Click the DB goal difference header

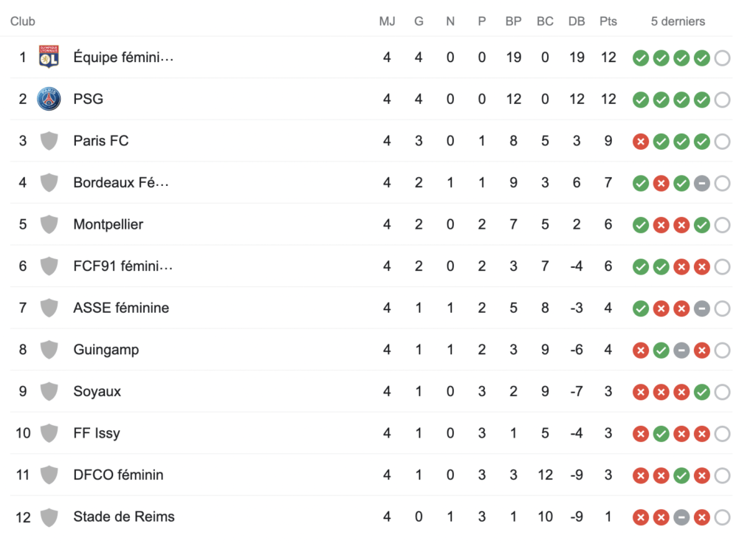(x=577, y=21)
